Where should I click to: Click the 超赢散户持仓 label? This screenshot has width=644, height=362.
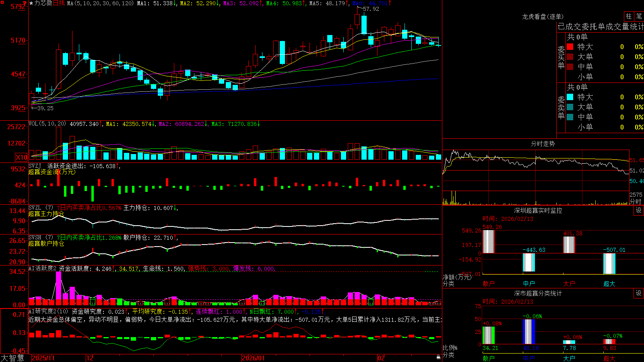46,243
